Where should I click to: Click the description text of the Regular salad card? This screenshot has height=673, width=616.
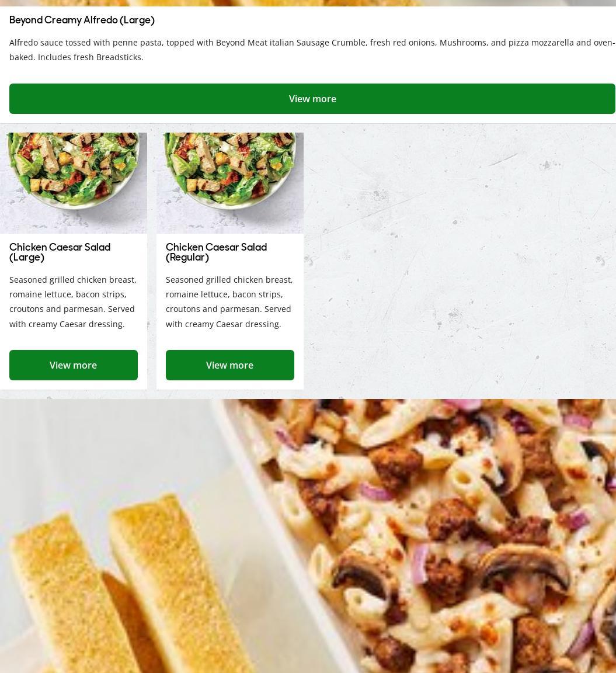[x=229, y=301]
